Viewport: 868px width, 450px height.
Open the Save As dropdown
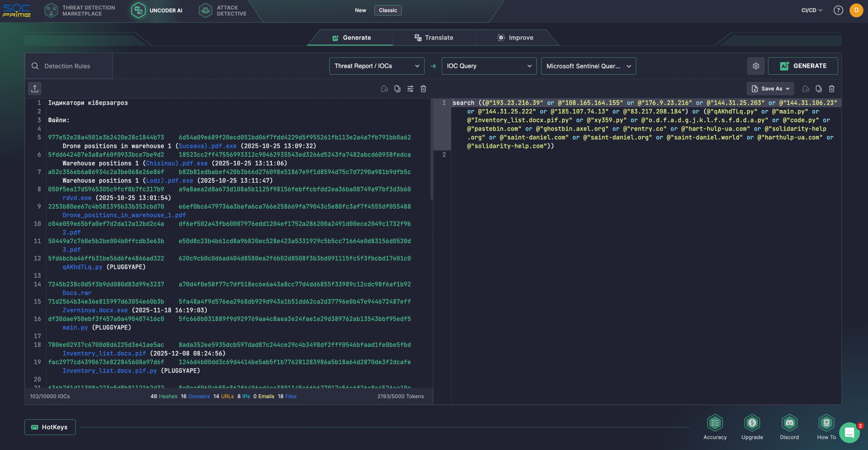coord(770,89)
